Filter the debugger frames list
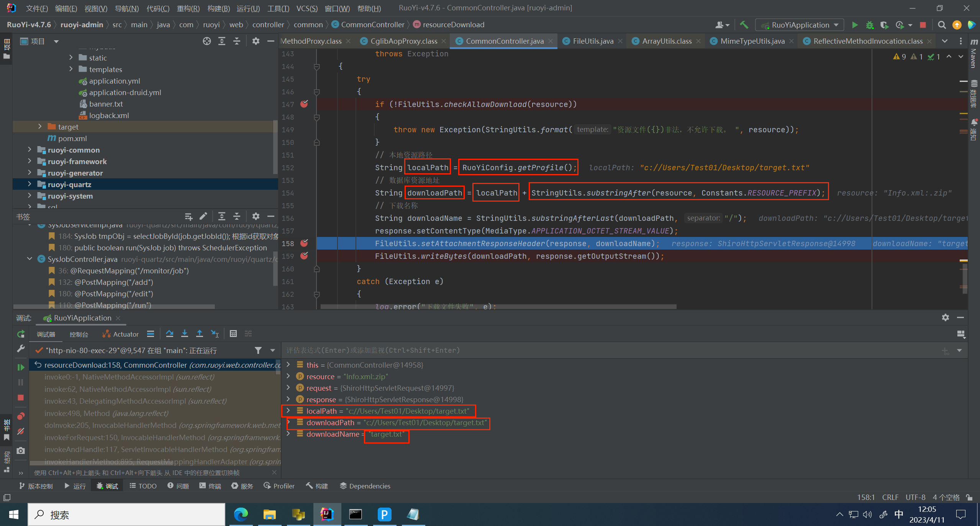This screenshot has width=980, height=526. point(258,350)
